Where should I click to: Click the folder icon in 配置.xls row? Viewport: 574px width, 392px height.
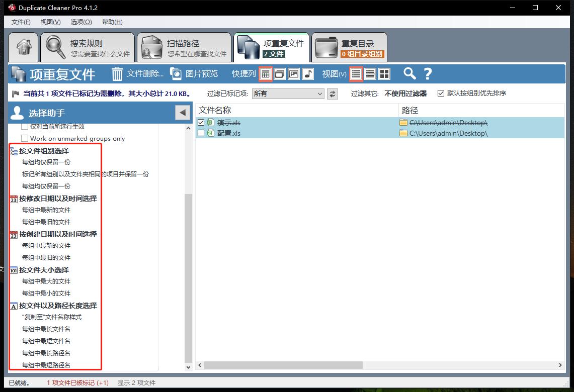pos(403,133)
